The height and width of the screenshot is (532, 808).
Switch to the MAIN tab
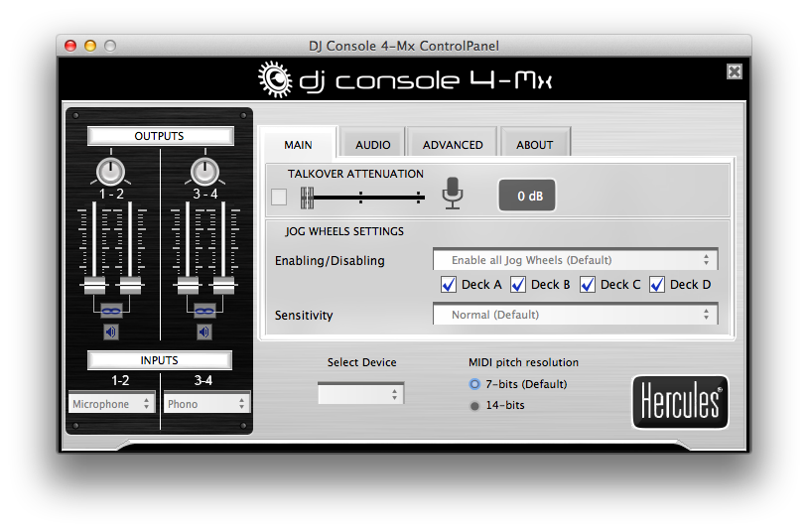click(x=299, y=145)
